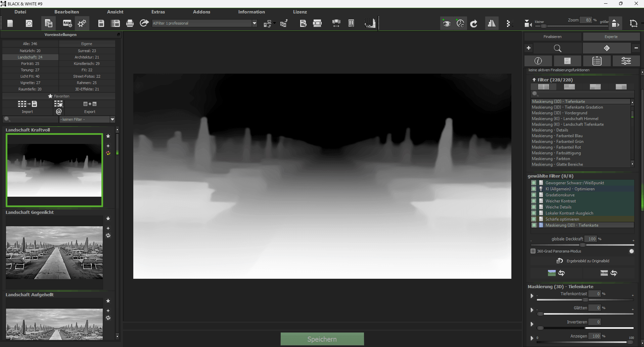Open the Datei menu

click(x=20, y=12)
